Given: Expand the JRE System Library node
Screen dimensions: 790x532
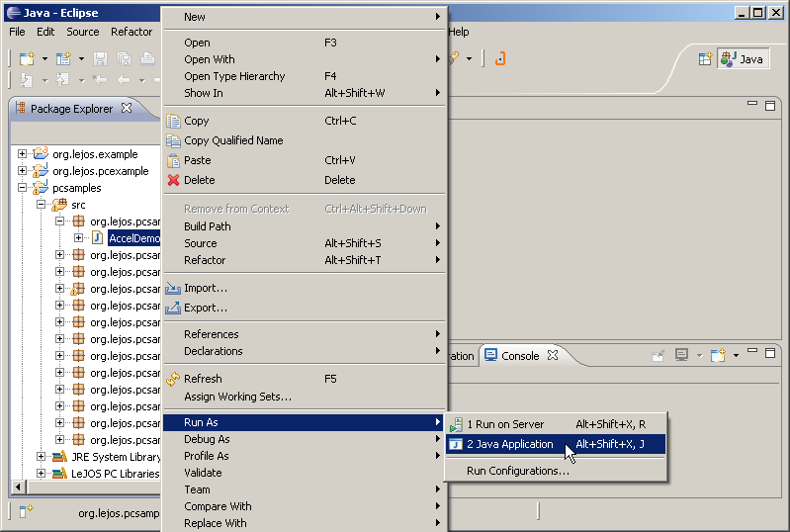Looking at the screenshot, I should [x=41, y=457].
